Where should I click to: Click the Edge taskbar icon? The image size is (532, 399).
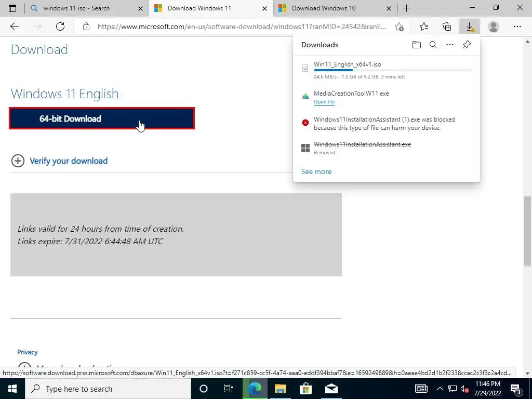coord(255,389)
